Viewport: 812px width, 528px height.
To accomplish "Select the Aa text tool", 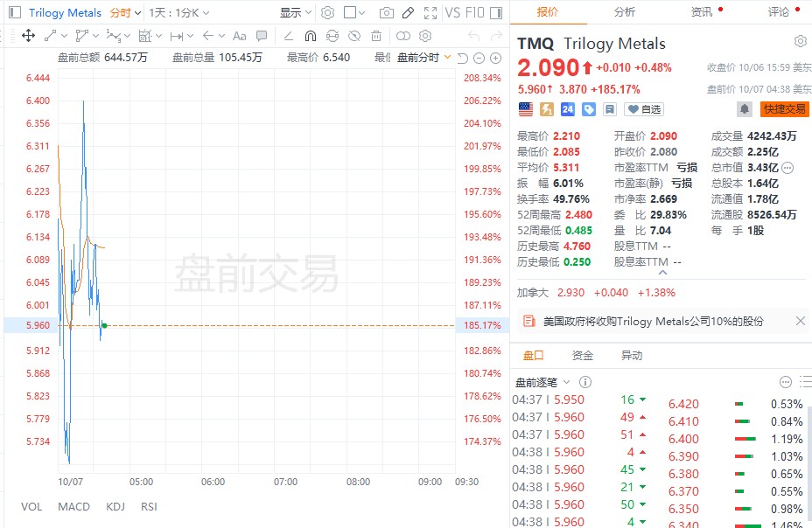I will (239, 36).
